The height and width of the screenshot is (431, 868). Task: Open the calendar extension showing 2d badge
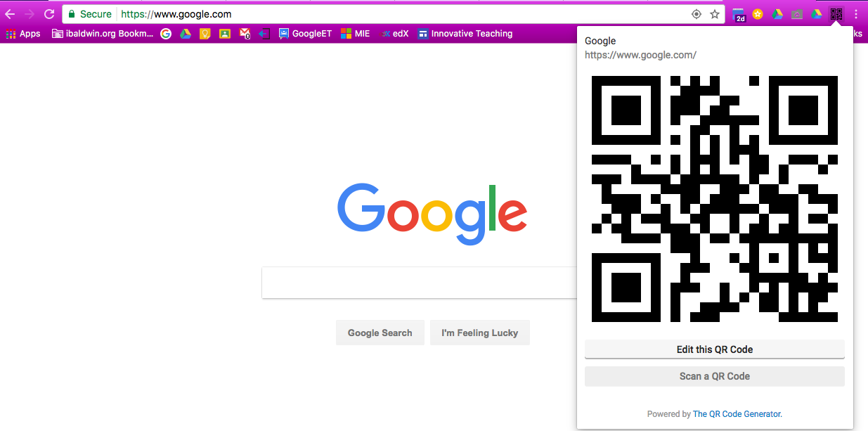pyautogui.click(x=739, y=15)
